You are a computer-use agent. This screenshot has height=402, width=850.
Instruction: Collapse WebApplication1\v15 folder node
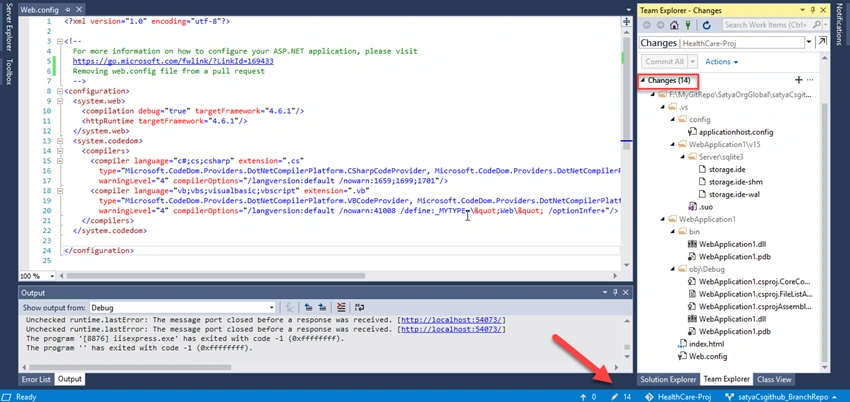coord(673,145)
